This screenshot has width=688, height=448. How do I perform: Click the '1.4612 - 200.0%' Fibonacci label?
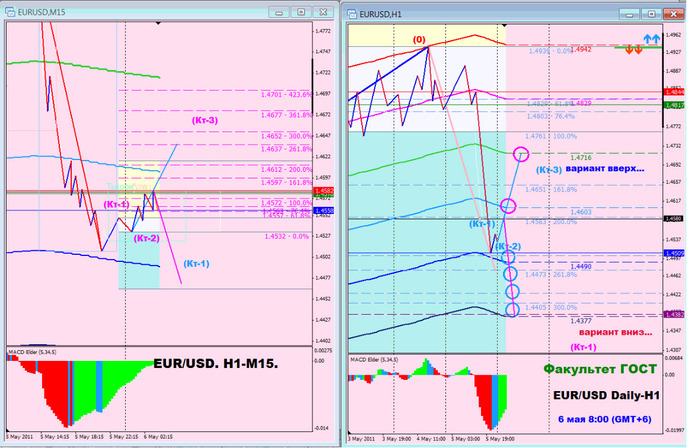click(x=286, y=169)
